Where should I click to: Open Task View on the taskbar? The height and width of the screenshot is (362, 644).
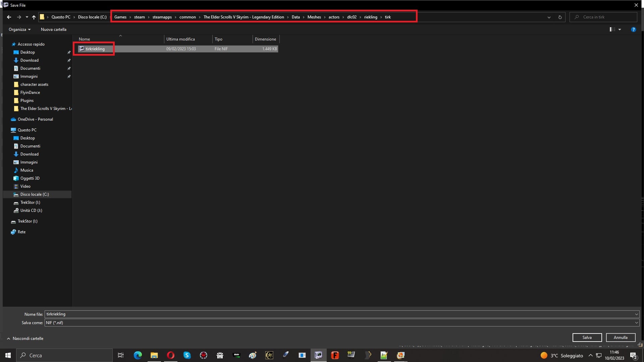pyautogui.click(x=121, y=355)
